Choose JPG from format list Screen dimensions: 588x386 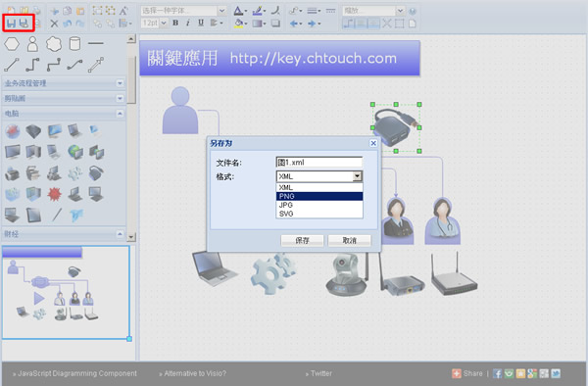pos(319,205)
